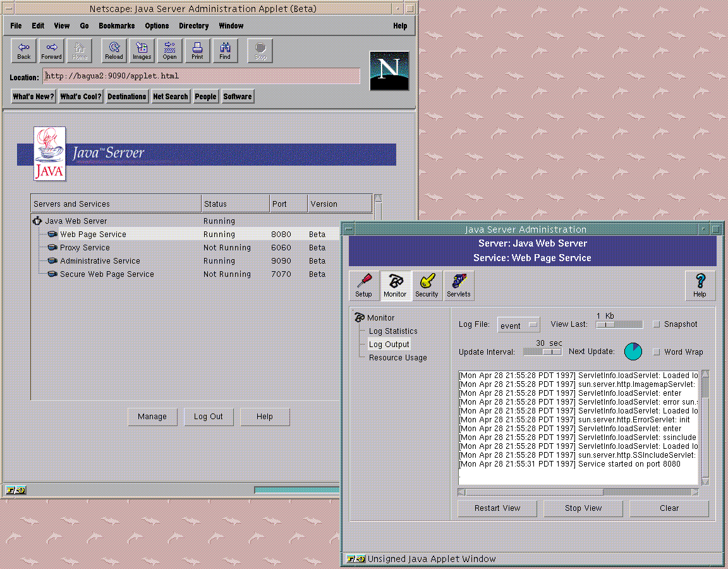
Task: Click the Status column header
Action: tap(235, 204)
